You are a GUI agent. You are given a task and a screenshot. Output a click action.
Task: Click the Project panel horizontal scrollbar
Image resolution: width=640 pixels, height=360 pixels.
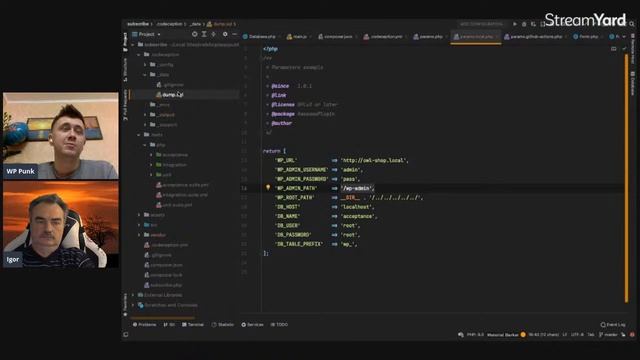pos(162,317)
